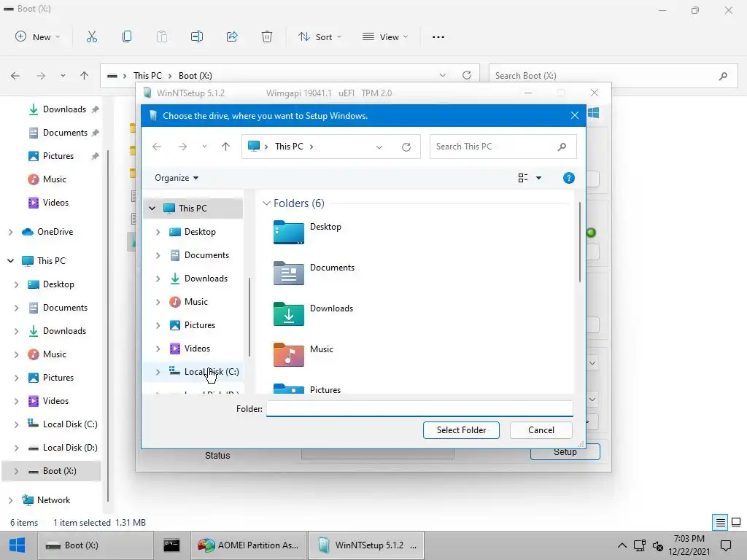Expand Local Disk (C:) in dialog tree
The width and height of the screenshot is (747, 560).
(158, 372)
